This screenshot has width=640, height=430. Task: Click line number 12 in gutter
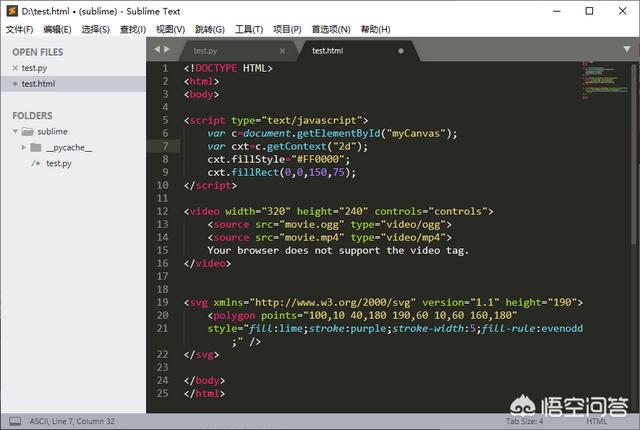162,211
